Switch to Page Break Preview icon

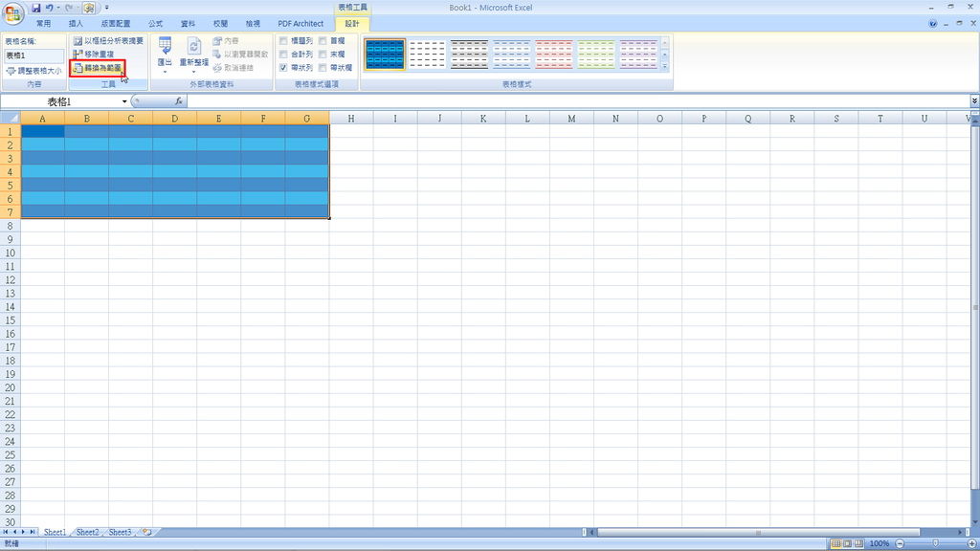tap(859, 543)
